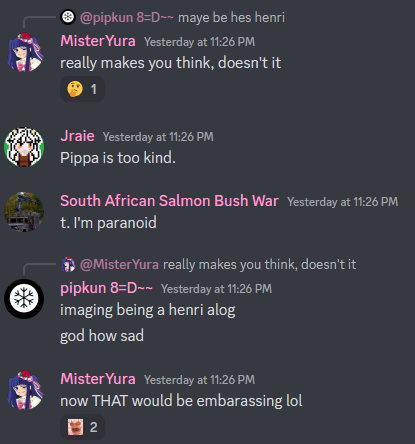Toggle the reaction with count 2
Screen dimensions: 415x444
[82, 427]
